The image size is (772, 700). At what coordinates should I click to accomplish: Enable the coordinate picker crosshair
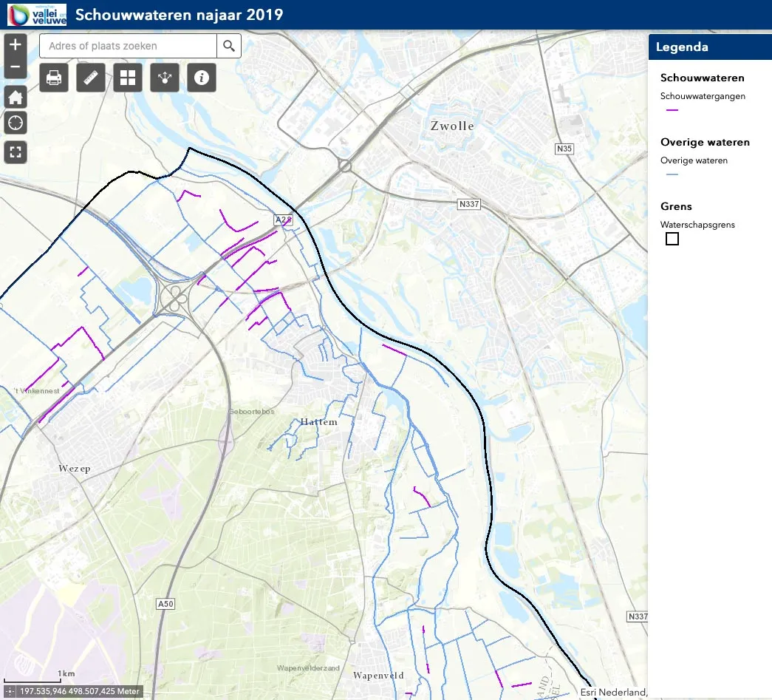(x=10, y=692)
